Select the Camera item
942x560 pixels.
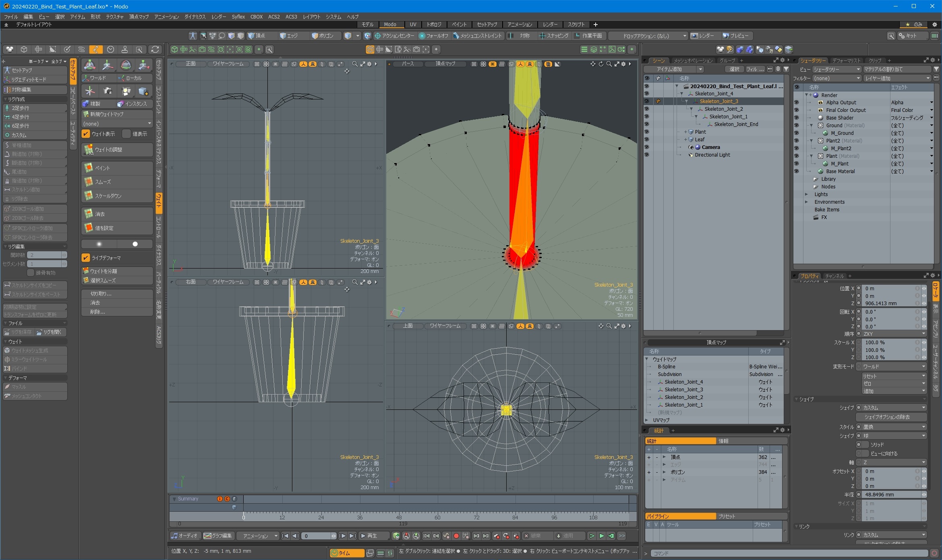[x=711, y=147]
